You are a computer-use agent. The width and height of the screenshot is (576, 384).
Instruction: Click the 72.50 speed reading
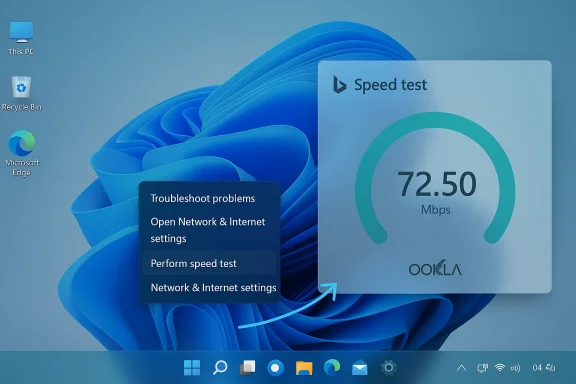click(437, 184)
